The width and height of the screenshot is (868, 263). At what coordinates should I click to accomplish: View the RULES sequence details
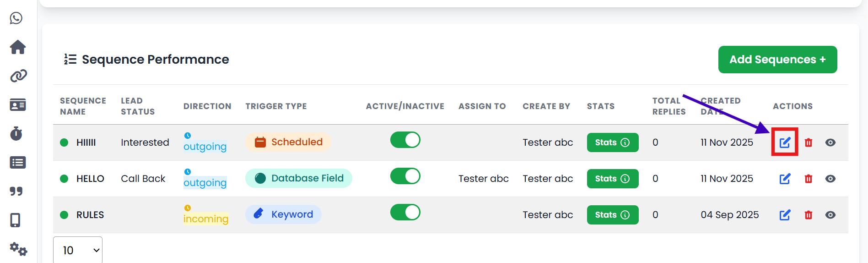pos(830,215)
